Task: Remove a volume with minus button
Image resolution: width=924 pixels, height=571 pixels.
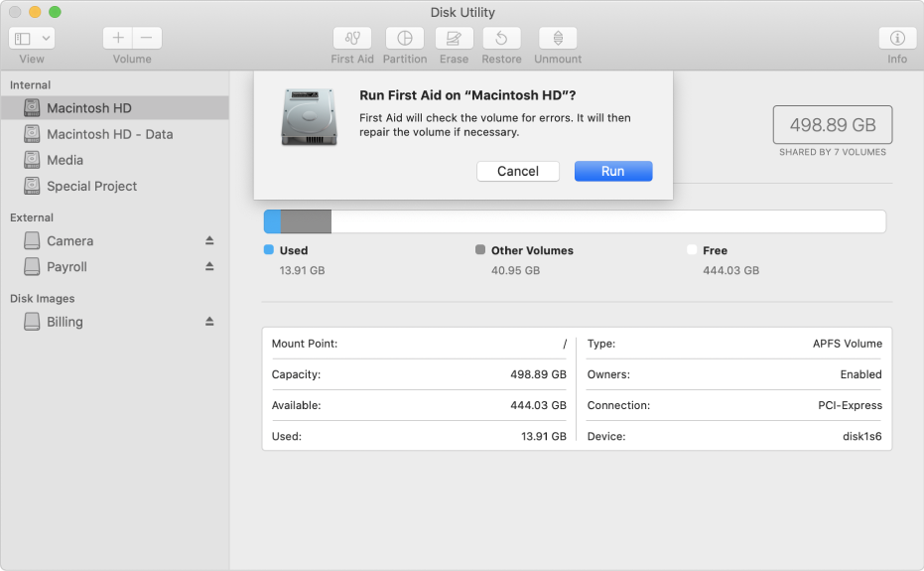Action: (x=147, y=39)
